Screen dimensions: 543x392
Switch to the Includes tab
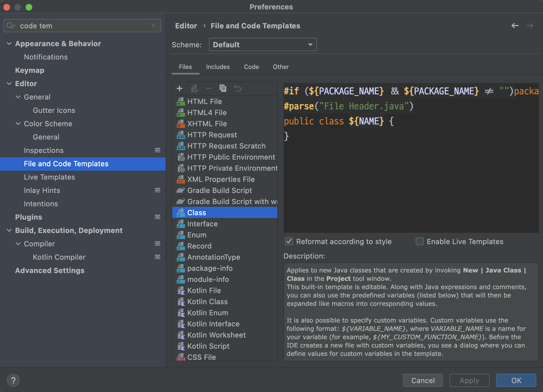click(x=217, y=67)
